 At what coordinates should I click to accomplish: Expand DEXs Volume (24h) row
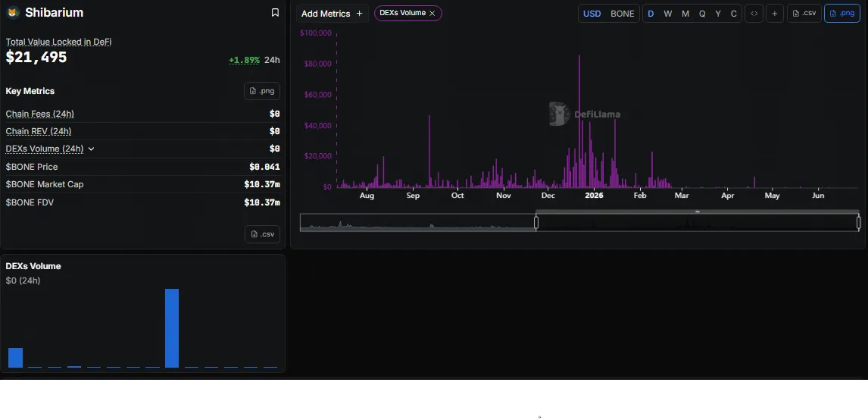[x=92, y=149]
